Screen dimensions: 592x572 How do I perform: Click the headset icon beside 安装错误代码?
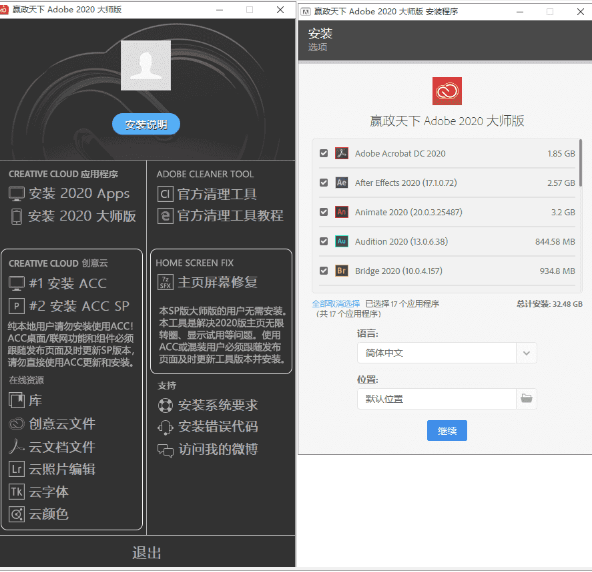(x=165, y=427)
